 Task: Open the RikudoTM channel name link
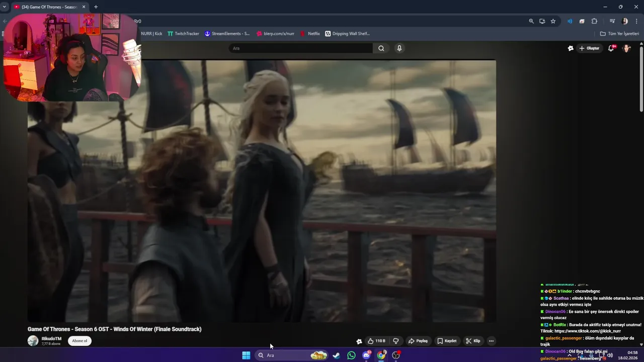(x=51, y=338)
